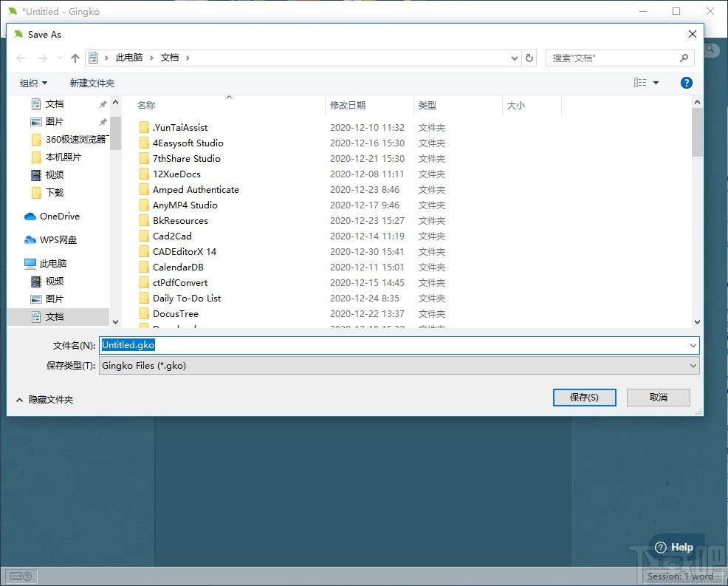Image resolution: width=728 pixels, height=586 pixels.
Task: Click the back navigation arrow
Action: pyautogui.click(x=21, y=58)
